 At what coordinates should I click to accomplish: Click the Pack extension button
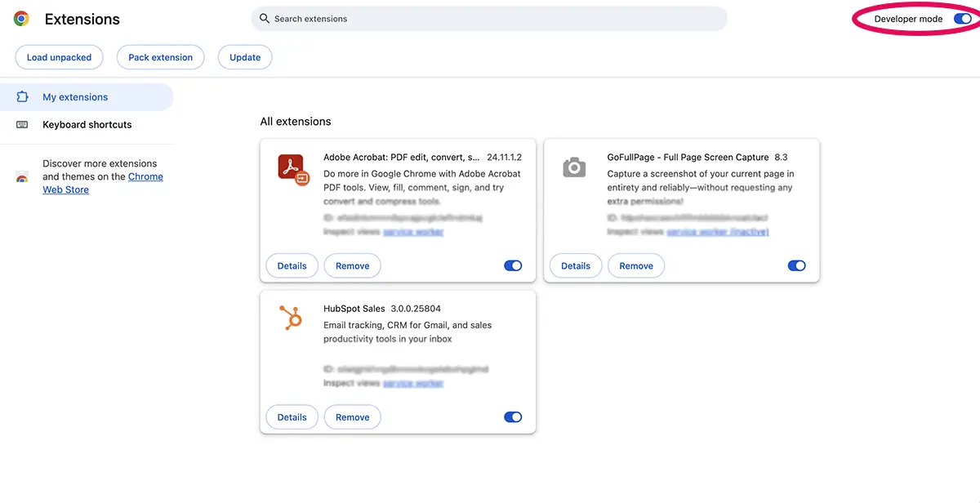coord(160,57)
